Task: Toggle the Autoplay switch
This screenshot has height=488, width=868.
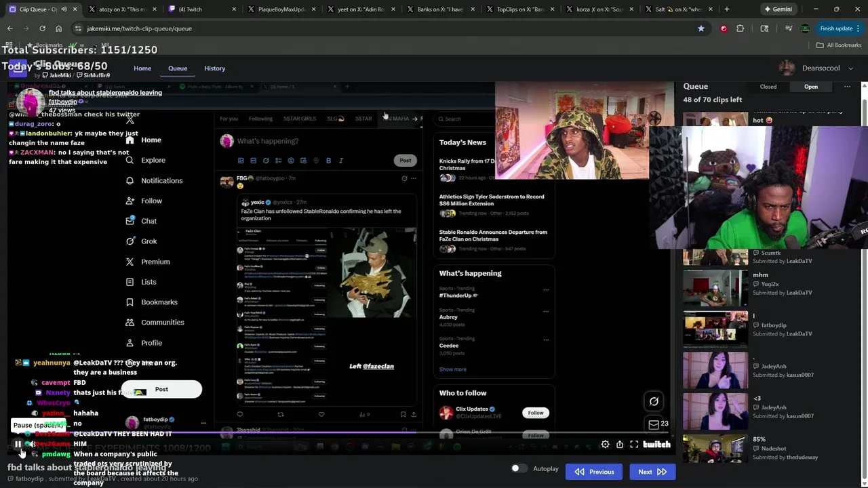Action: coord(519,468)
